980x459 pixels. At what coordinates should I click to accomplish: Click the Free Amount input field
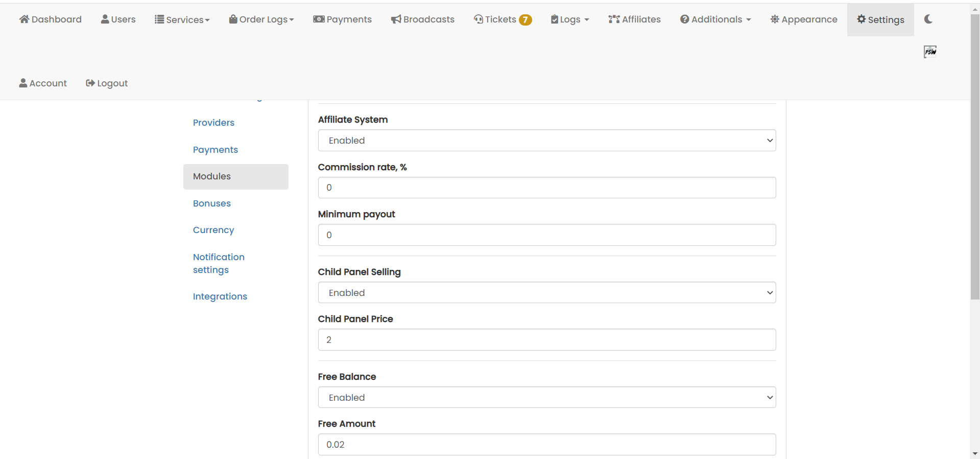(547, 445)
